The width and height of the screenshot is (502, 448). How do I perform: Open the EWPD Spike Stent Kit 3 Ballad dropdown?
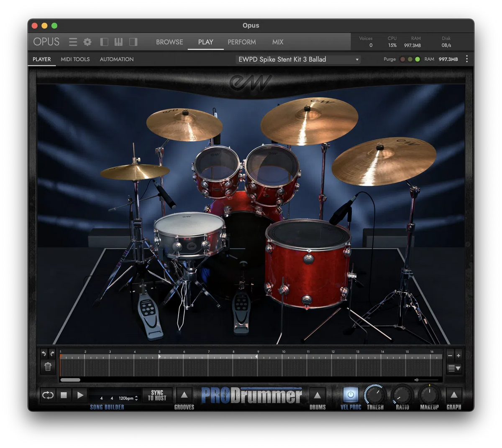(x=298, y=59)
